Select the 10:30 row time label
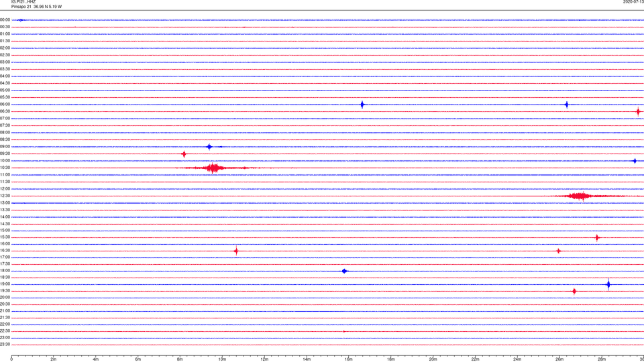Viewport: 644px width, 362px height. tap(5, 168)
